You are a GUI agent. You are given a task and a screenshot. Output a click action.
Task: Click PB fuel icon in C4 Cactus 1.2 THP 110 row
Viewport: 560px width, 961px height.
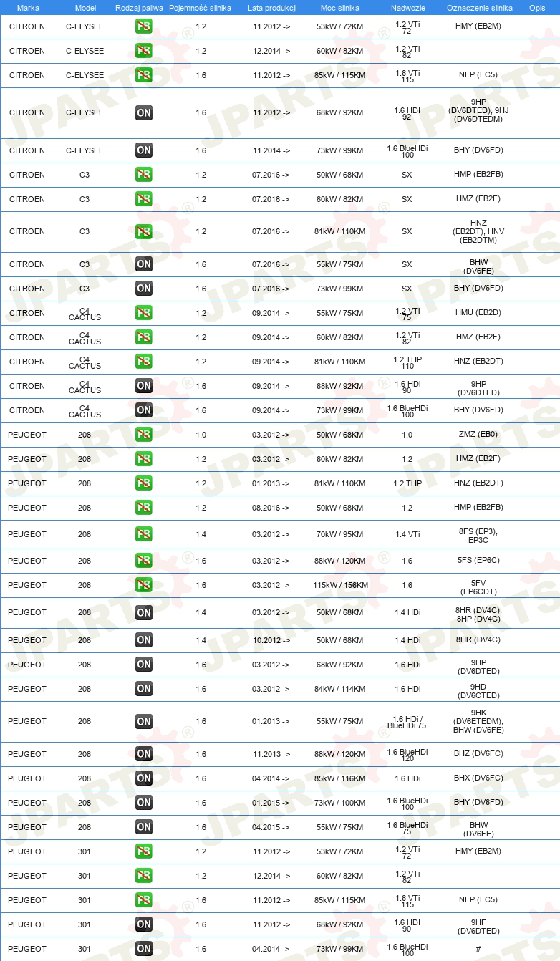click(x=144, y=362)
